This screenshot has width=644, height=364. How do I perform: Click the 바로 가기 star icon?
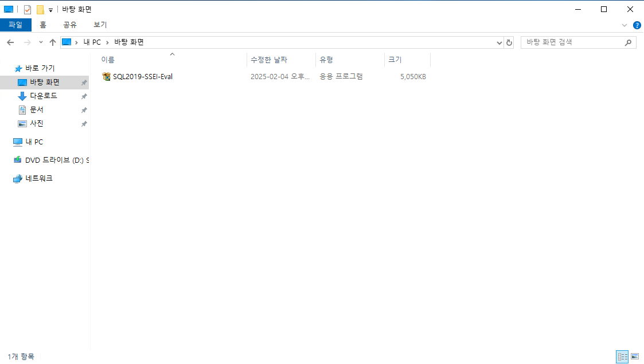click(18, 69)
